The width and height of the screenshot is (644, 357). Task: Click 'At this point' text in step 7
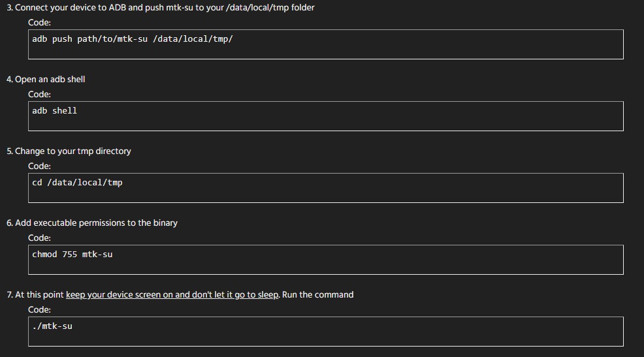(39, 295)
